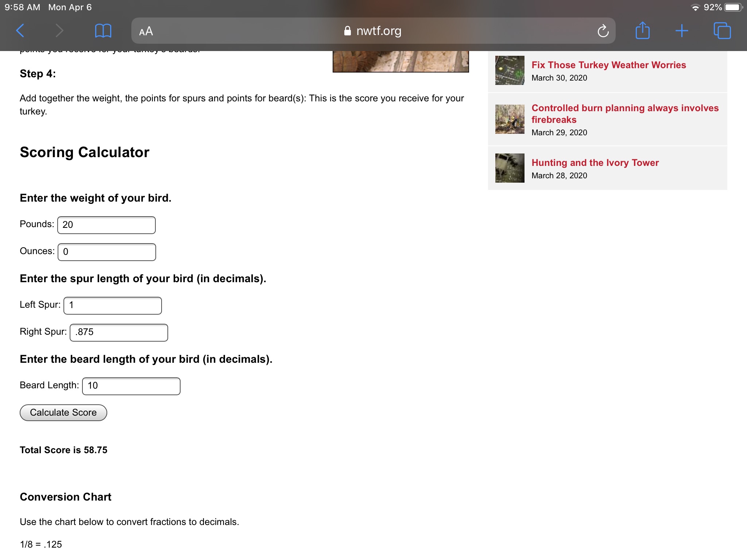Viewport: 747px width, 560px height.
Task: Tap the nwtf.org address bar
Action: (x=373, y=31)
